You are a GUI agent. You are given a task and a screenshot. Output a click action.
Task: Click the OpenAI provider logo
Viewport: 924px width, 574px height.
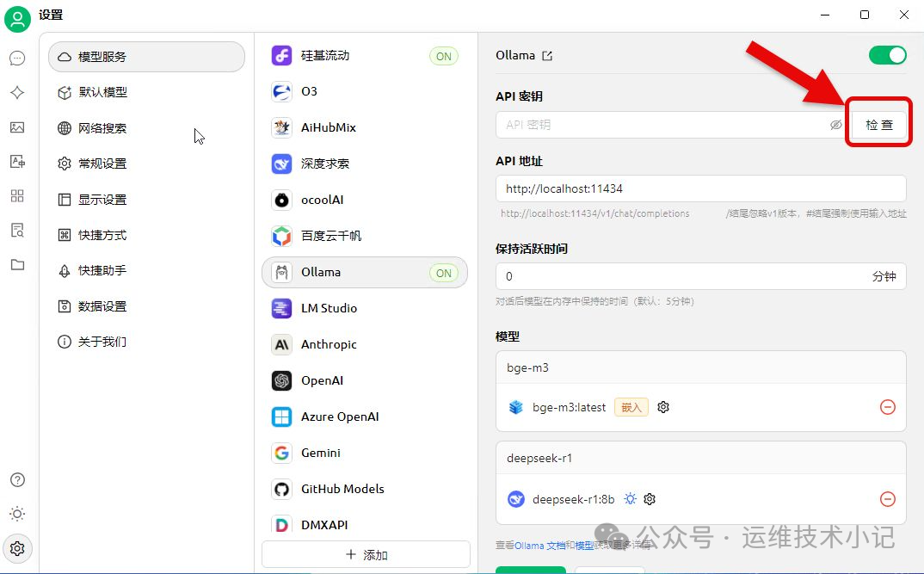click(x=281, y=380)
